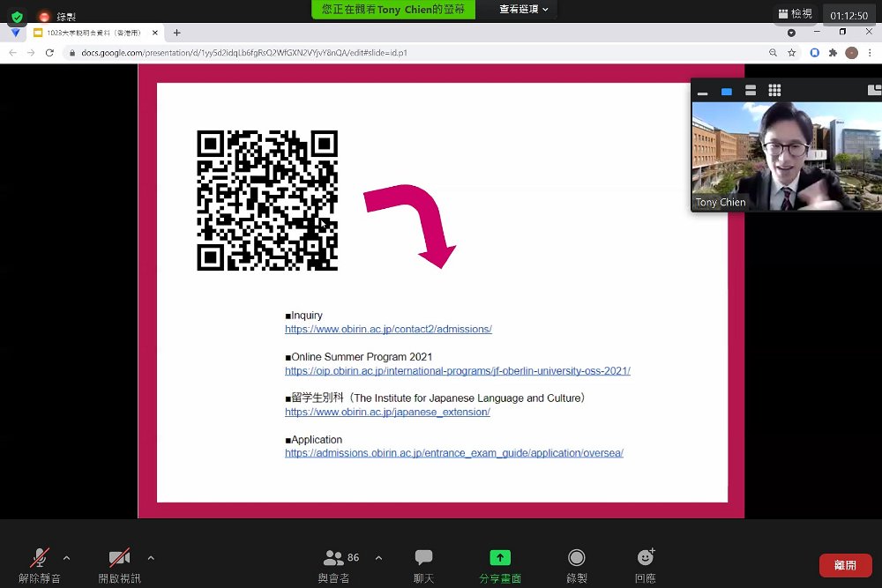Expand participants options arrow

point(378,558)
